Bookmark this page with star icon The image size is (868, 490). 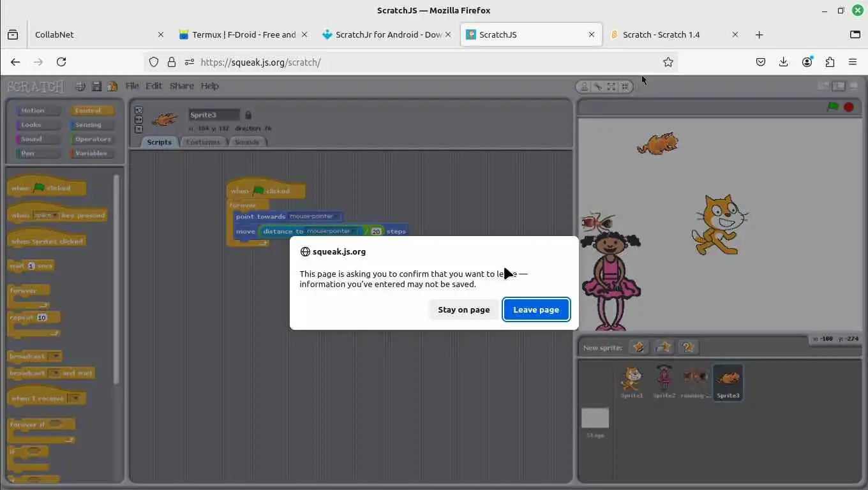pos(668,62)
